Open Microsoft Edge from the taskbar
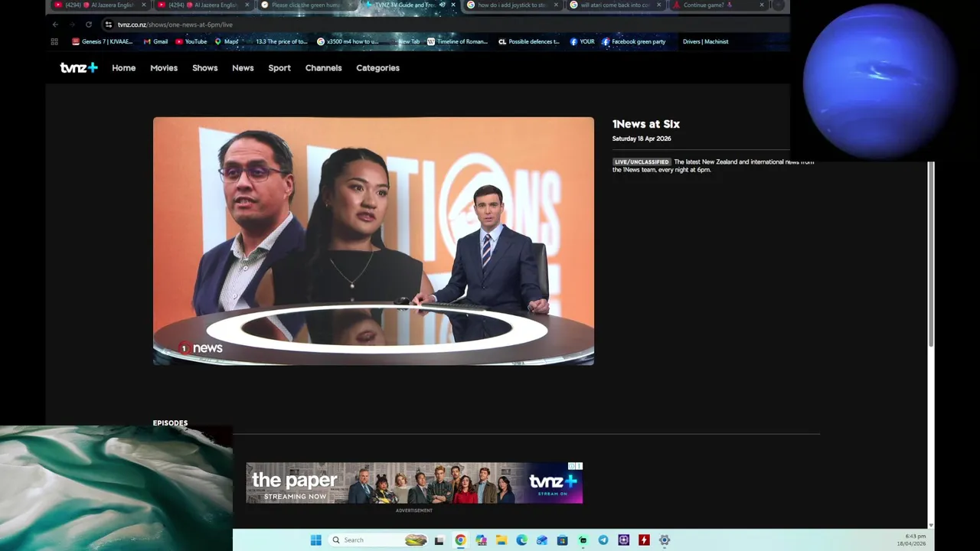 [521, 540]
